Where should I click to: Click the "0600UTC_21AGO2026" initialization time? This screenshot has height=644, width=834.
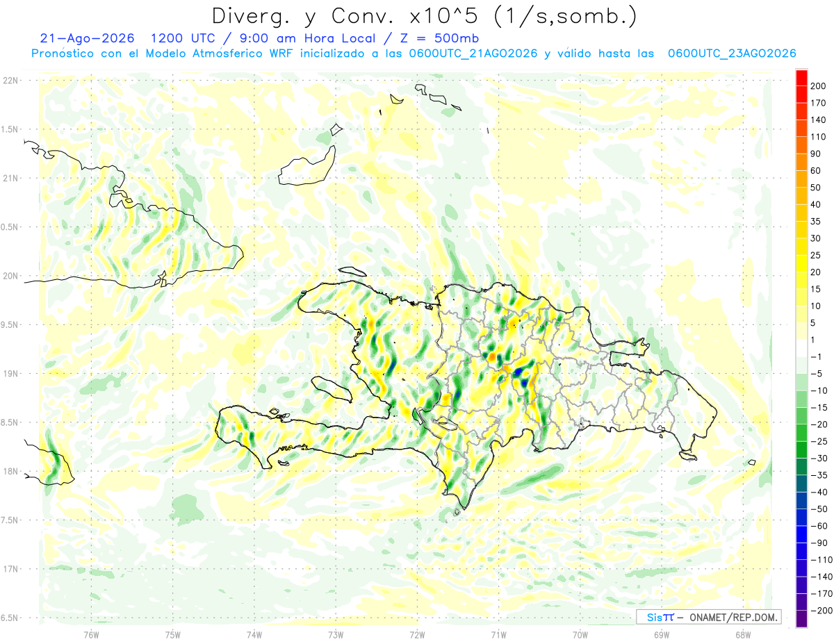pos(473,53)
